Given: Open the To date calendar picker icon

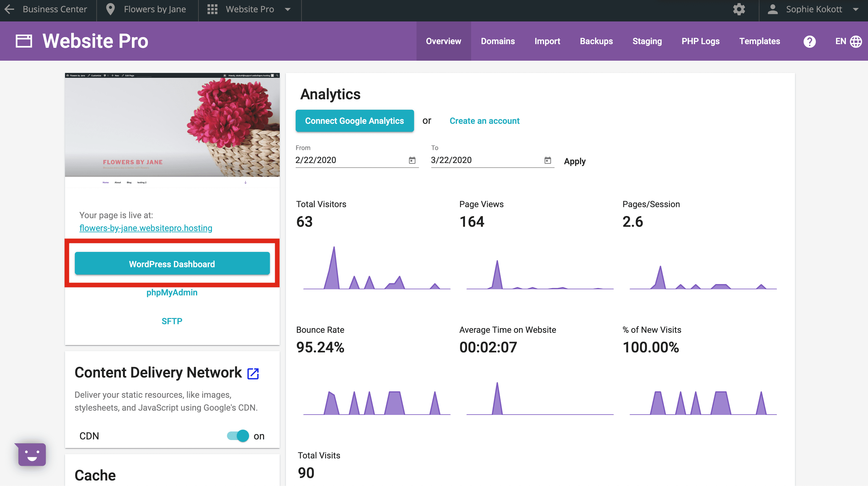Looking at the screenshot, I should click(x=547, y=160).
